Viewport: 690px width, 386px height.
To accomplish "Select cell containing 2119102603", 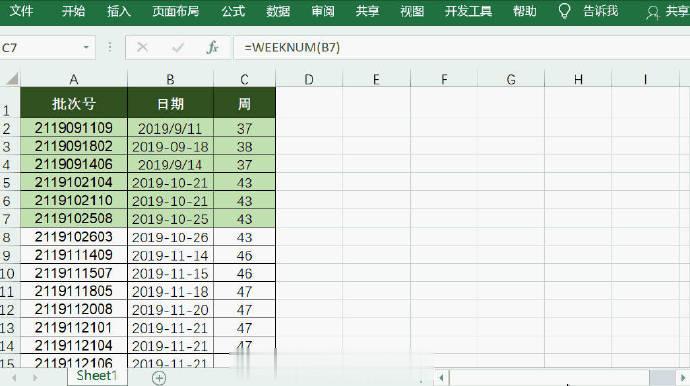I will coord(73,237).
